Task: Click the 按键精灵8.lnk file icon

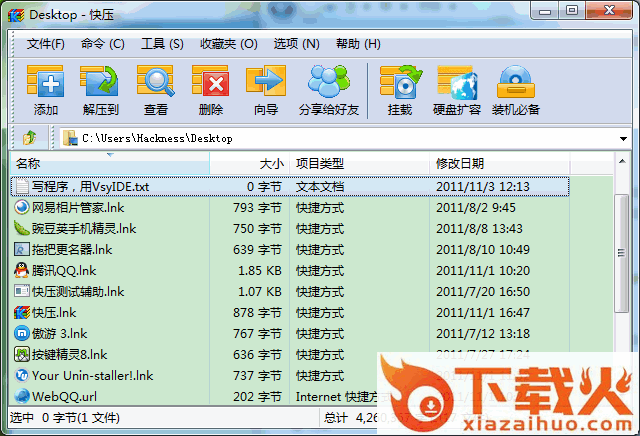Action: click(x=21, y=354)
